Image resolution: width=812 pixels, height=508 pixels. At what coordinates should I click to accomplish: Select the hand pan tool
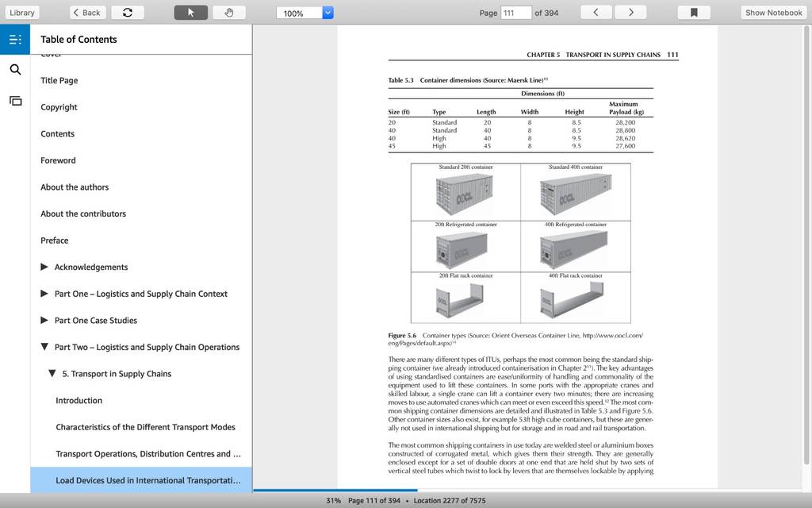point(229,13)
